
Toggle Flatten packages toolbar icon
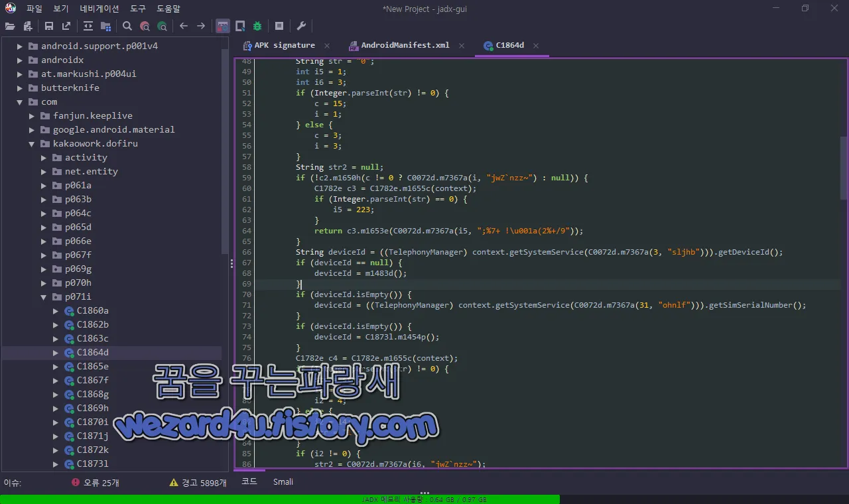pos(105,27)
